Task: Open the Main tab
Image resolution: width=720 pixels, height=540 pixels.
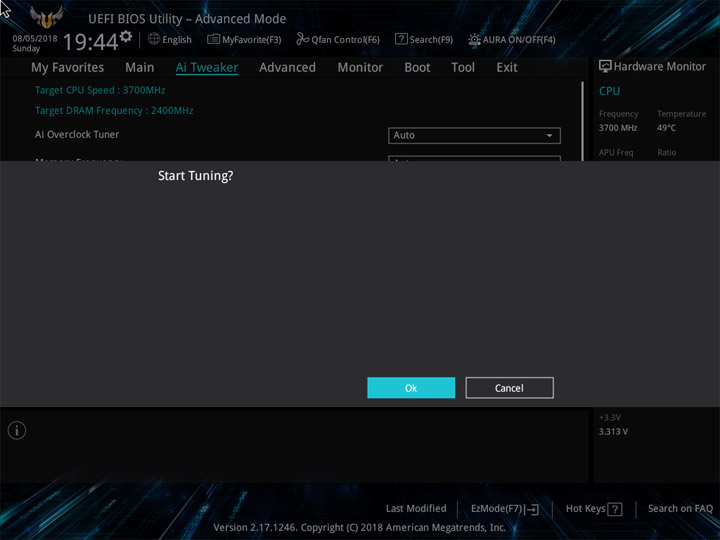Action: [x=140, y=68]
